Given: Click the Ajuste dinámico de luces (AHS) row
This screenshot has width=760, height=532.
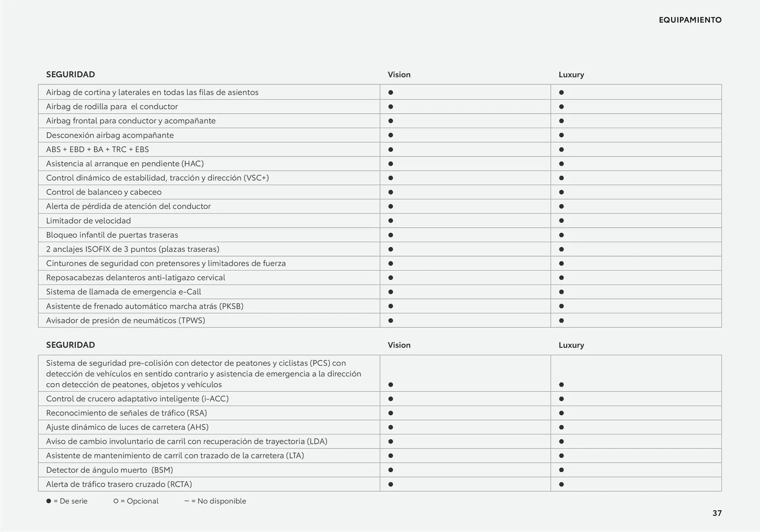Looking at the screenshot, I should 380,427.
